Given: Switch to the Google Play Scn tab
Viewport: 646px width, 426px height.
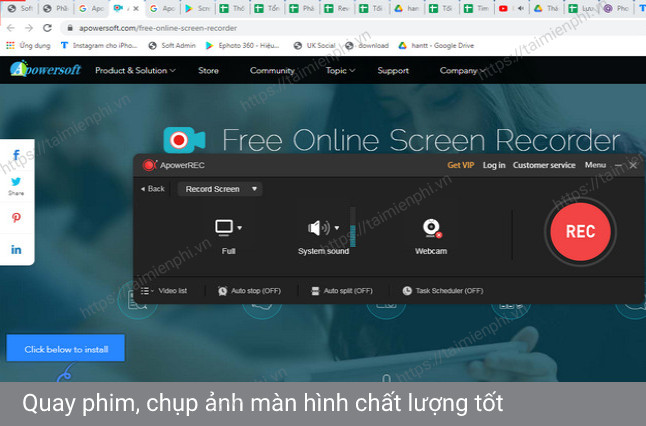Looking at the screenshot, I should click(x=198, y=8).
